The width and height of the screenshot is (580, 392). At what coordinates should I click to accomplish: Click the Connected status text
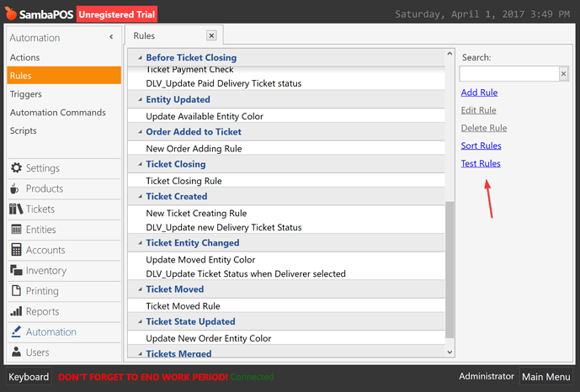pos(252,377)
